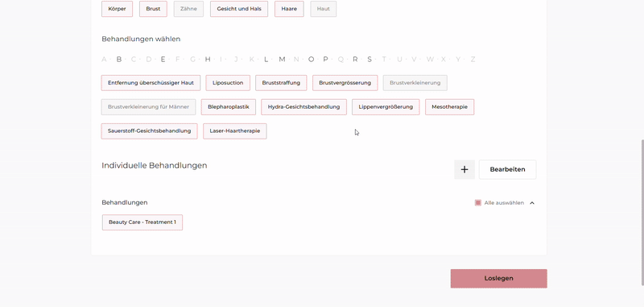Select the Haare category chip

pyautogui.click(x=289, y=9)
